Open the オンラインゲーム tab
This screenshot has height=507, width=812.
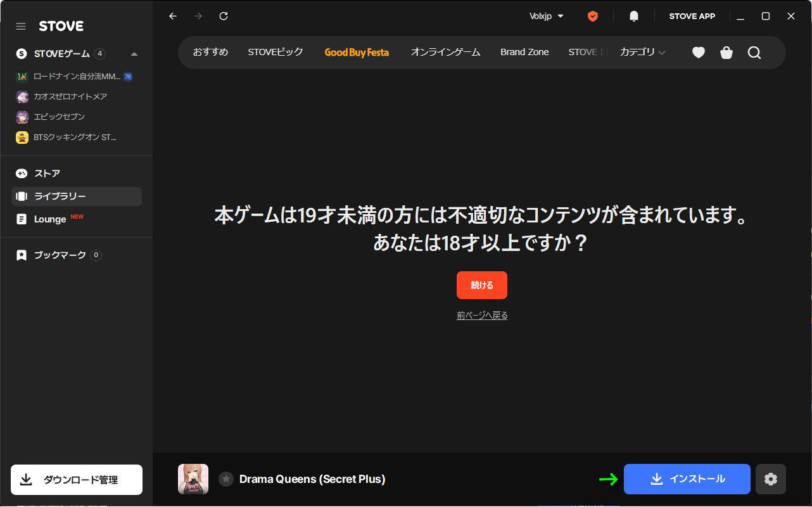[445, 52]
